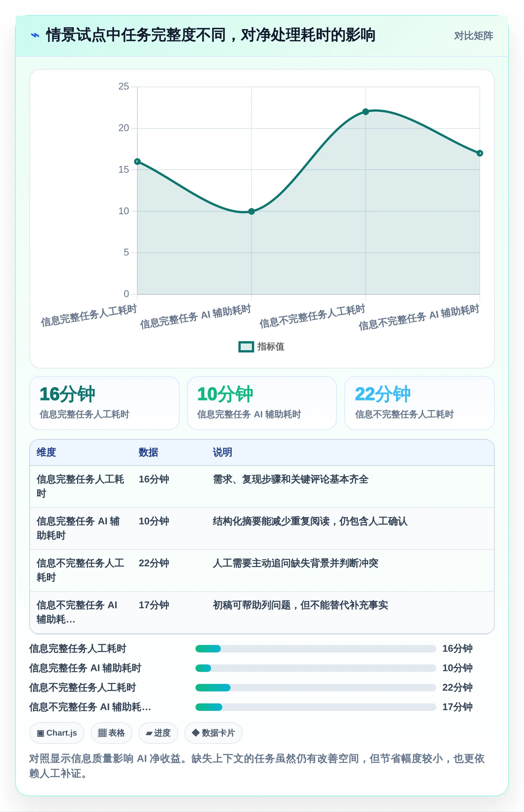Click the x-axis label 信息完整任务 AI 辅助耗时
Screen dimensions: 524x812
[195, 316]
